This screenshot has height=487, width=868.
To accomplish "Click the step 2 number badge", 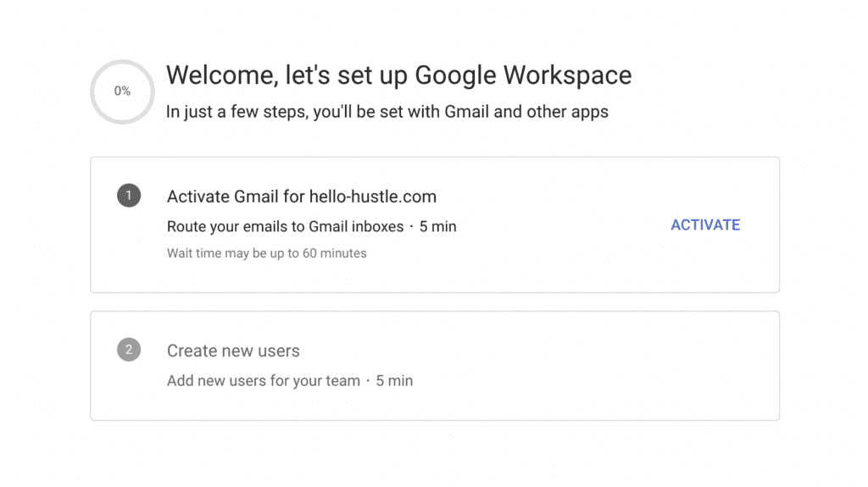I will click(x=129, y=350).
